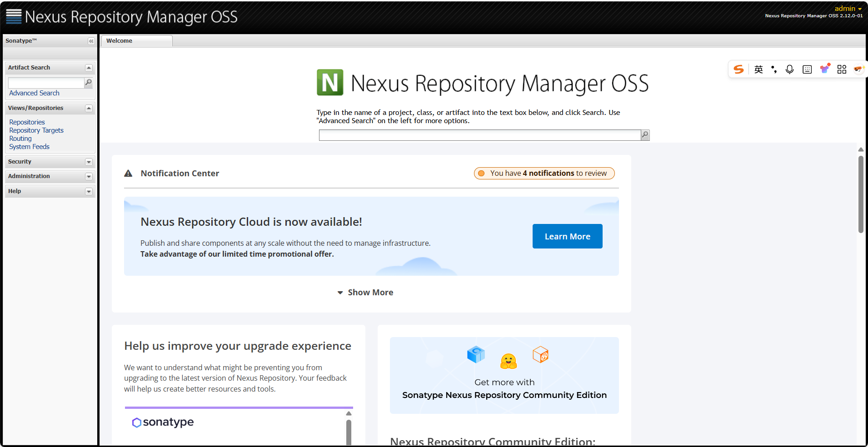Viewport: 868px width, 447px height.
Task: Toggle the English/Chinese language mode indicator
Action: pyautogui.click(x=758, y=69)
